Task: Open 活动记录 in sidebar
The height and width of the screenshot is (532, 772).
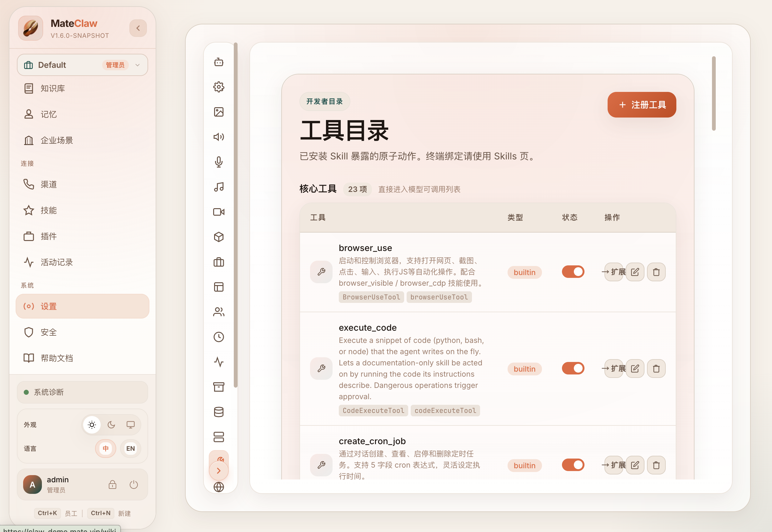Action: pyautogui.click(x=82, y=262)
